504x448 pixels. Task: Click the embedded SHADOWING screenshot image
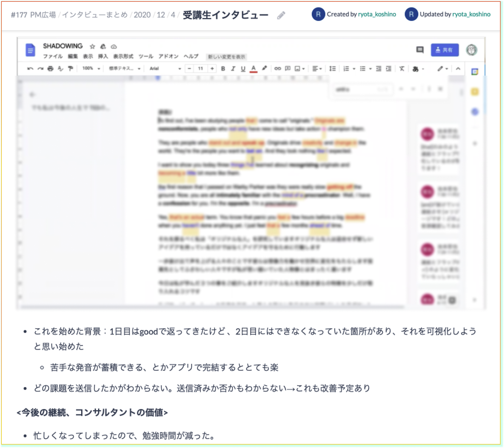coord(251,173)
